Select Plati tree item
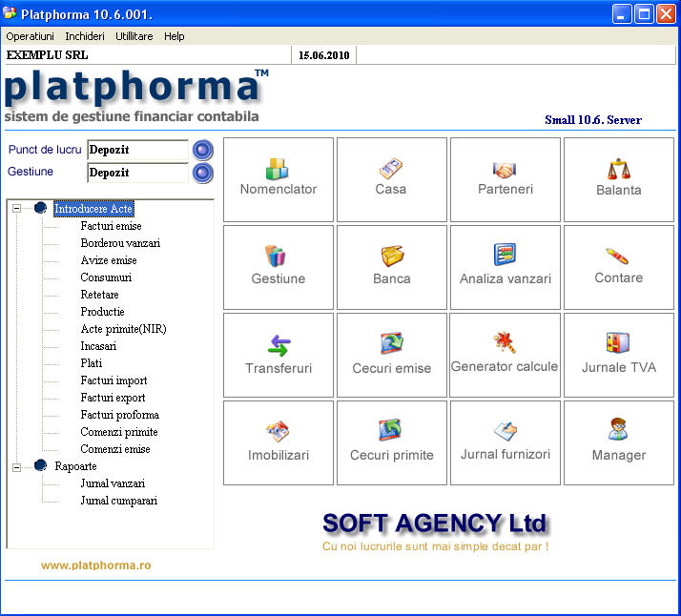Viewport: 681px width, 616px height. [92, 363]
